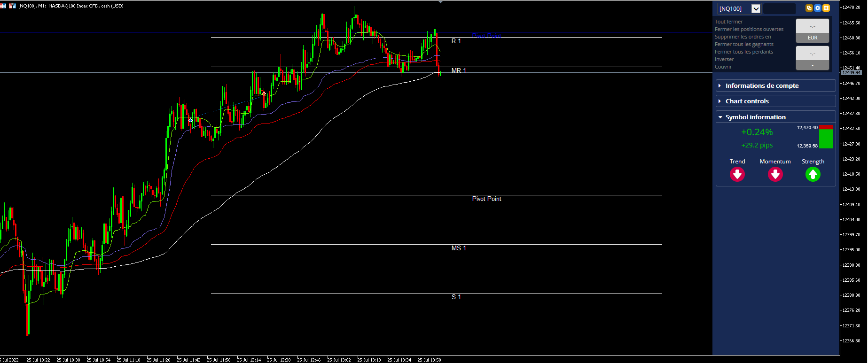Screen dimensions: 868x363
Task: Expand the Informations de compte section
Action: (775, 85)
